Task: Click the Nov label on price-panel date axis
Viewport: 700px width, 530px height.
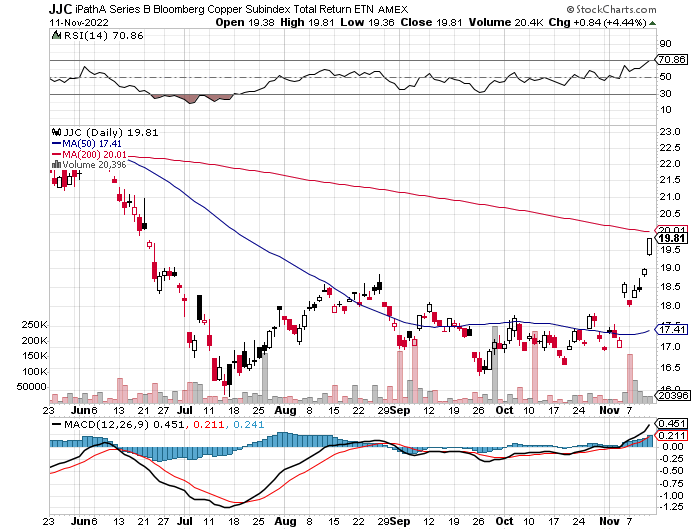Action: tap(609, 410)
